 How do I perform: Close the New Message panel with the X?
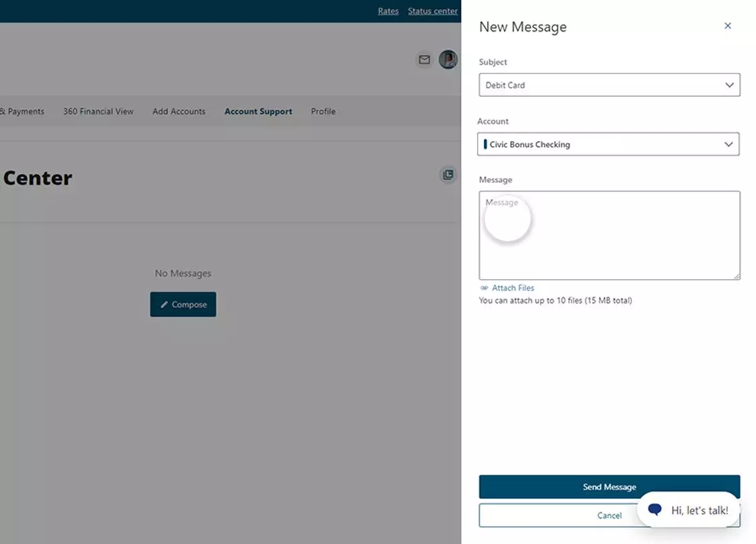728,26
